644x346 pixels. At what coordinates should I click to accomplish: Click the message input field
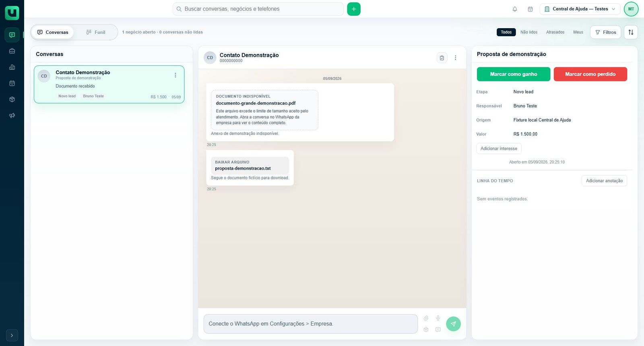coord(311,324)
